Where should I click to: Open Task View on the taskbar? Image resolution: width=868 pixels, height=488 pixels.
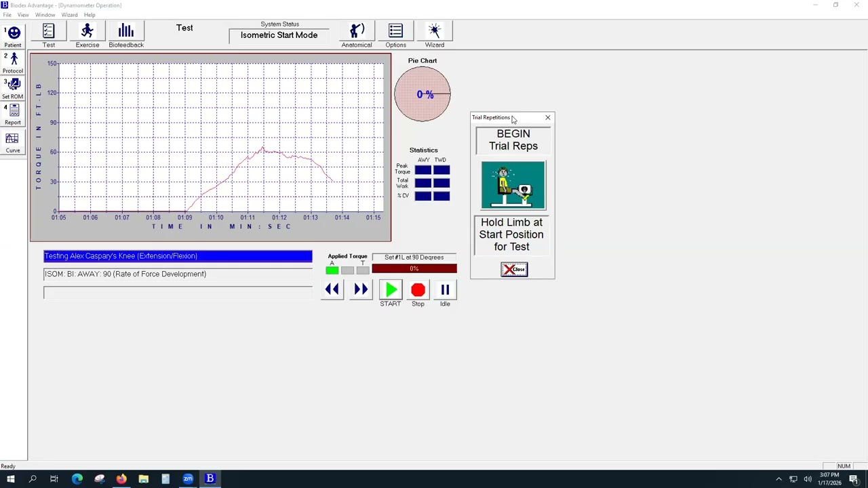(54, 479)
